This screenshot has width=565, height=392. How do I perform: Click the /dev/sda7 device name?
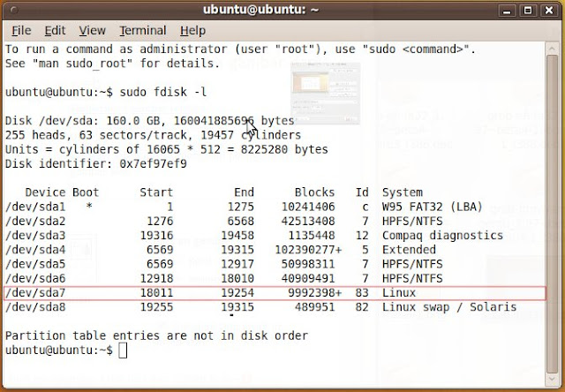click(x=35, y=293)
